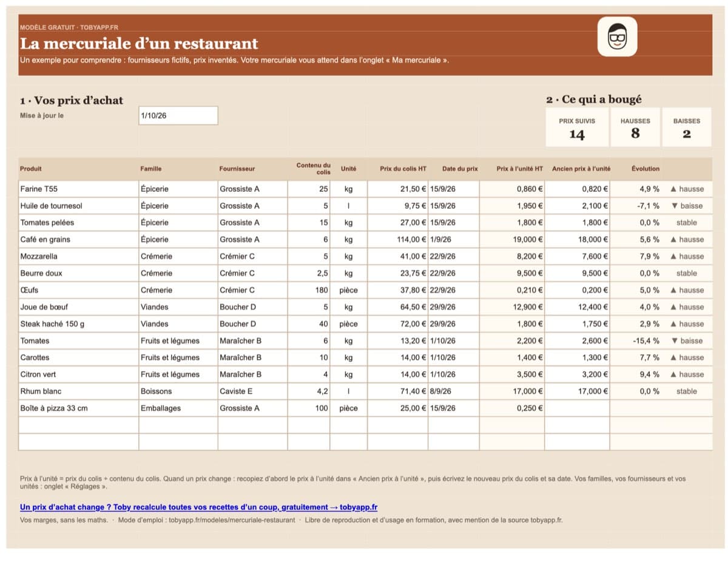Click the '71,40 €' colis price cell

(x=398, y=391)
